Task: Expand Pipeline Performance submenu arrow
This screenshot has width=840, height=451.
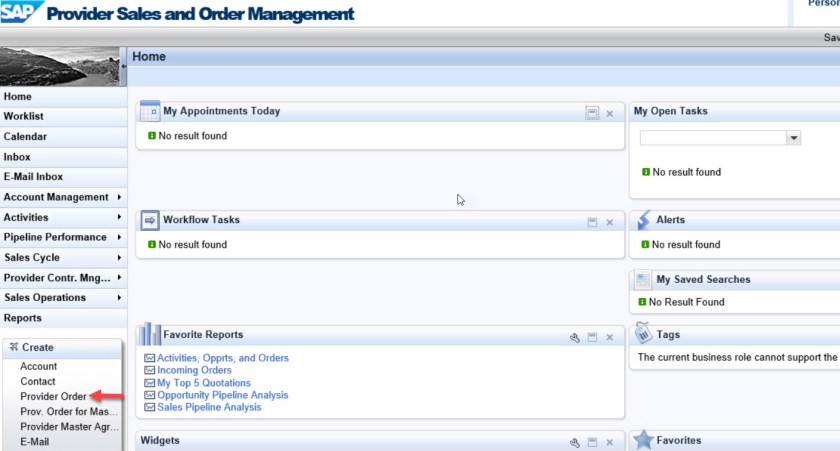Action: coord(119,237)
